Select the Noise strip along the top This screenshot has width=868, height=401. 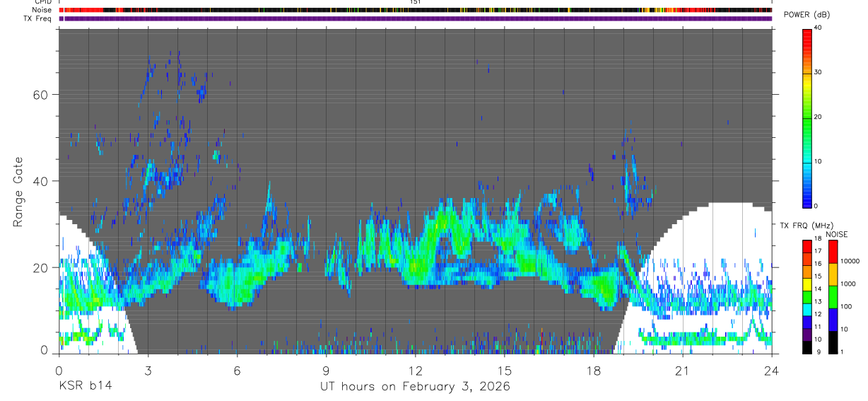tap(416, 10)
